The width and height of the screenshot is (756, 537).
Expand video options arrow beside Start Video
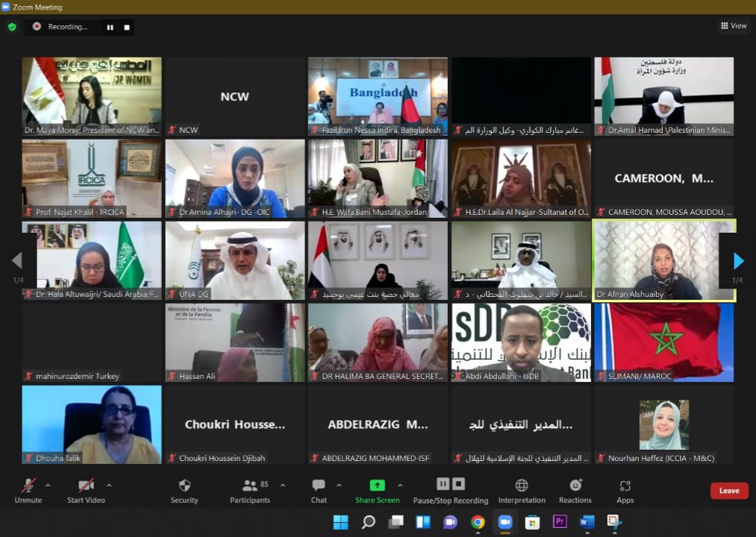tap(109, 485)
